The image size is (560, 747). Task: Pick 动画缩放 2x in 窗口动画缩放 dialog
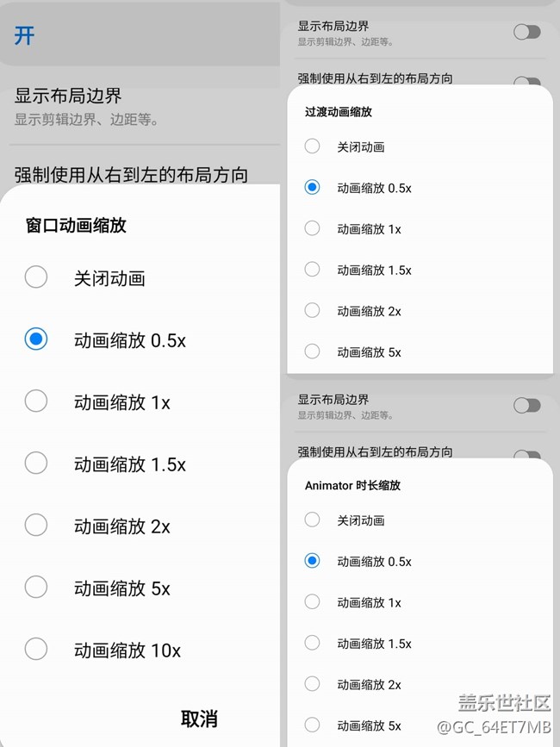click(36, 526)
